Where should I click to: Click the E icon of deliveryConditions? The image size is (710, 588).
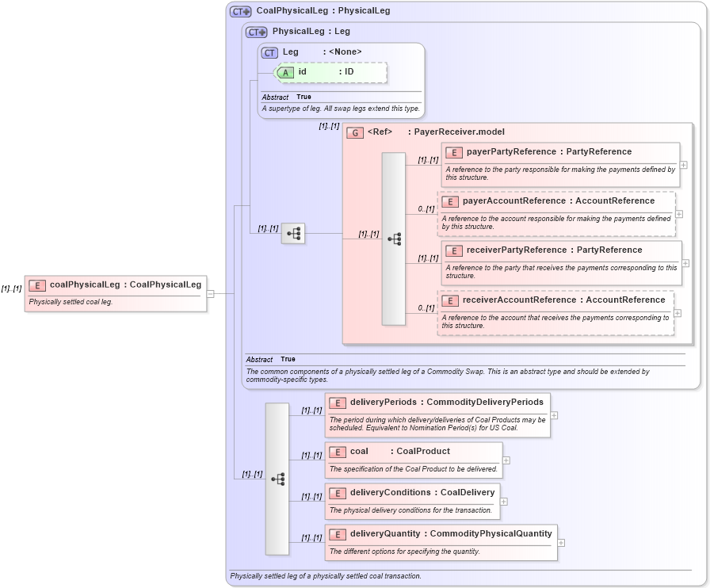(338, 494)
